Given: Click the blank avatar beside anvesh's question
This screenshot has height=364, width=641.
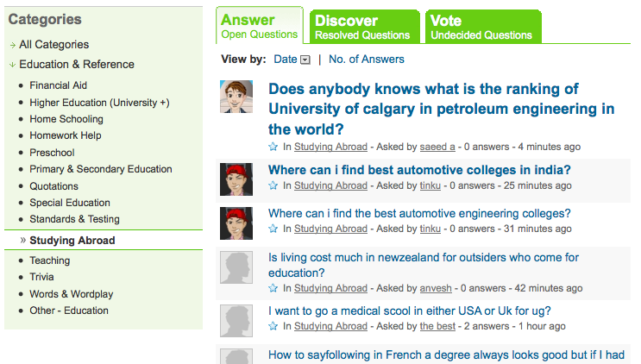Looking at the screenshot, I should [x=236, y=268].
